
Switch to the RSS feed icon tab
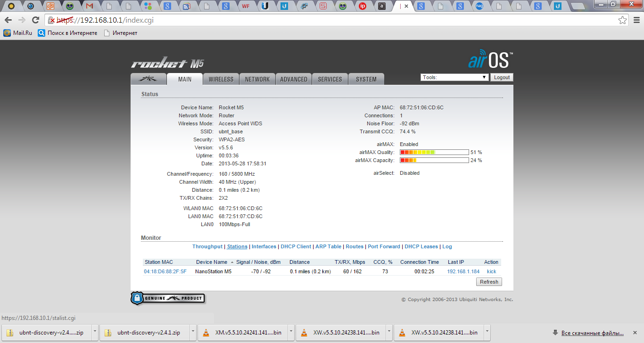pos(187,6)
